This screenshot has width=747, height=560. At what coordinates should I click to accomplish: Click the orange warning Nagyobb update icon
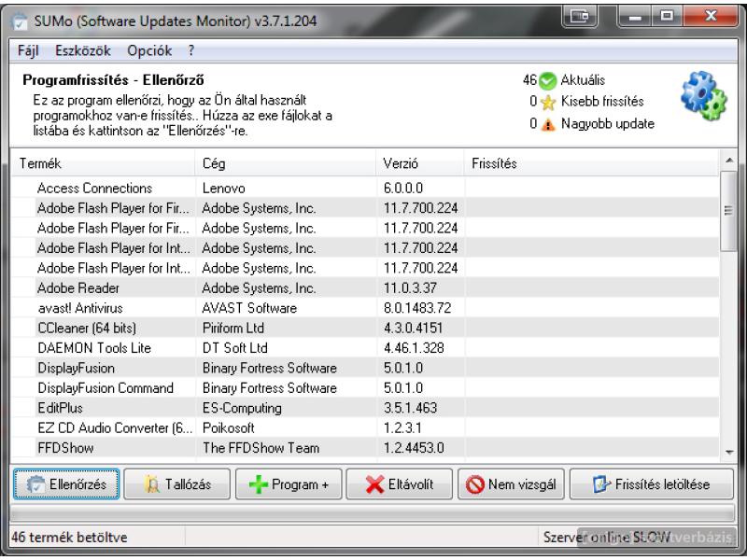pos(548,125)
